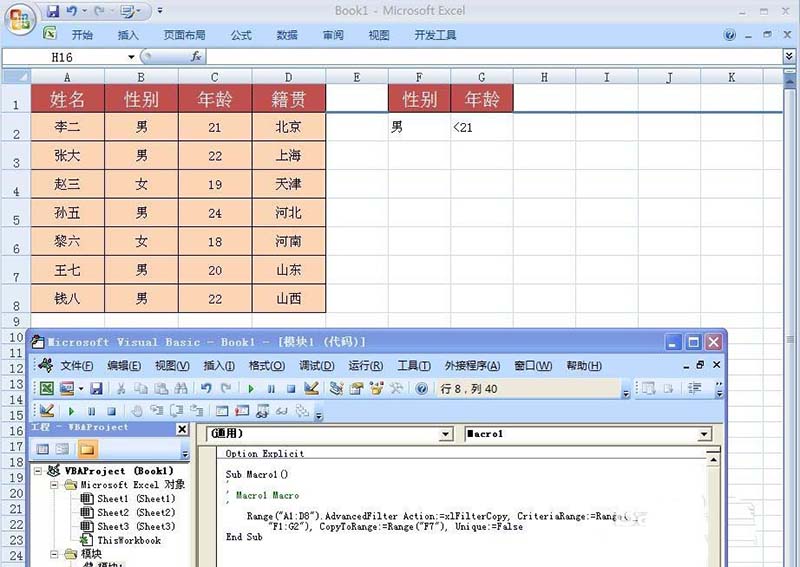Toggle Breakpoint with the hand icon

click(x=136, y=411)
